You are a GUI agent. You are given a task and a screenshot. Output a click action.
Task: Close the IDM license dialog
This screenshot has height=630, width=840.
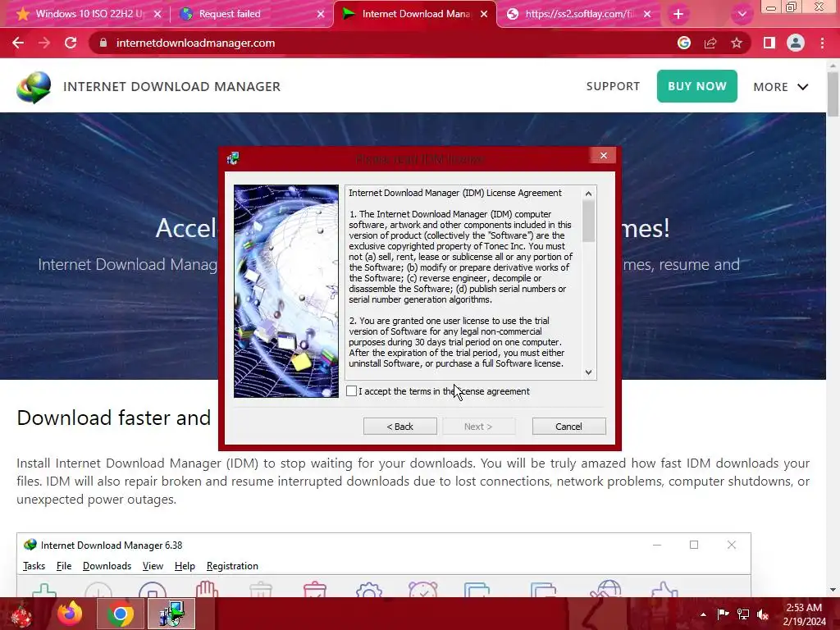click(x=604, y=155)
